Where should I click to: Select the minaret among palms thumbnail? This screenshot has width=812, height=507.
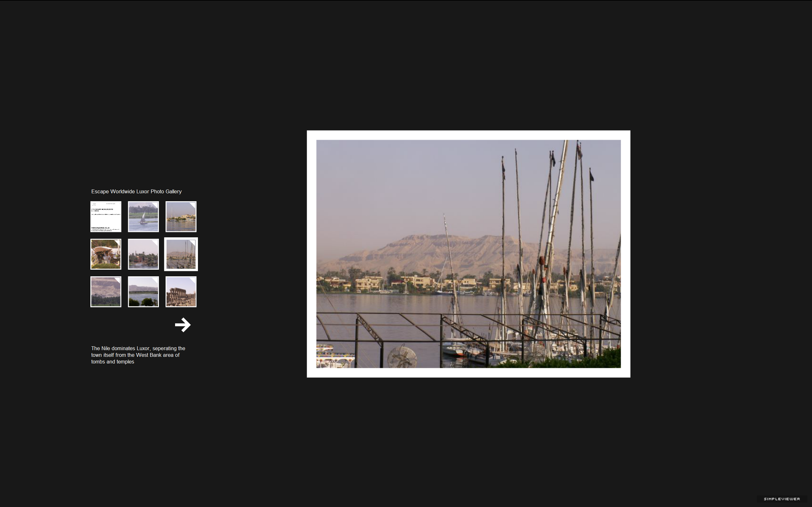pos(143,254)
